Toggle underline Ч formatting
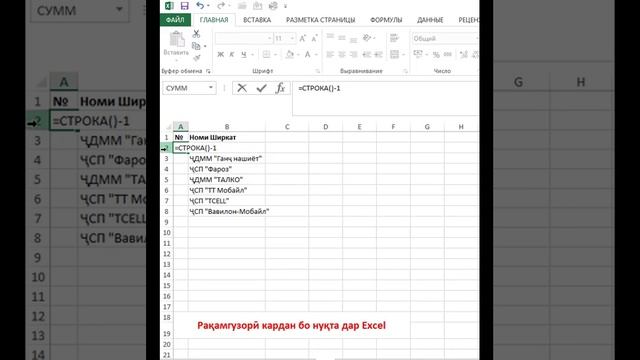The height and width of the screenshot is (360, 640). click(x=244, y=54)
